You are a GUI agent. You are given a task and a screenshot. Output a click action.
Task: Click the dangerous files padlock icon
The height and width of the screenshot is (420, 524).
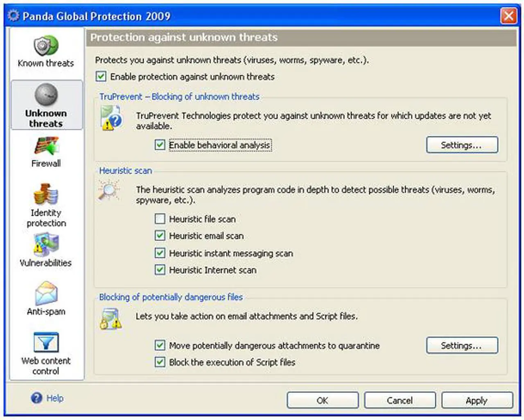coord(111,319)
